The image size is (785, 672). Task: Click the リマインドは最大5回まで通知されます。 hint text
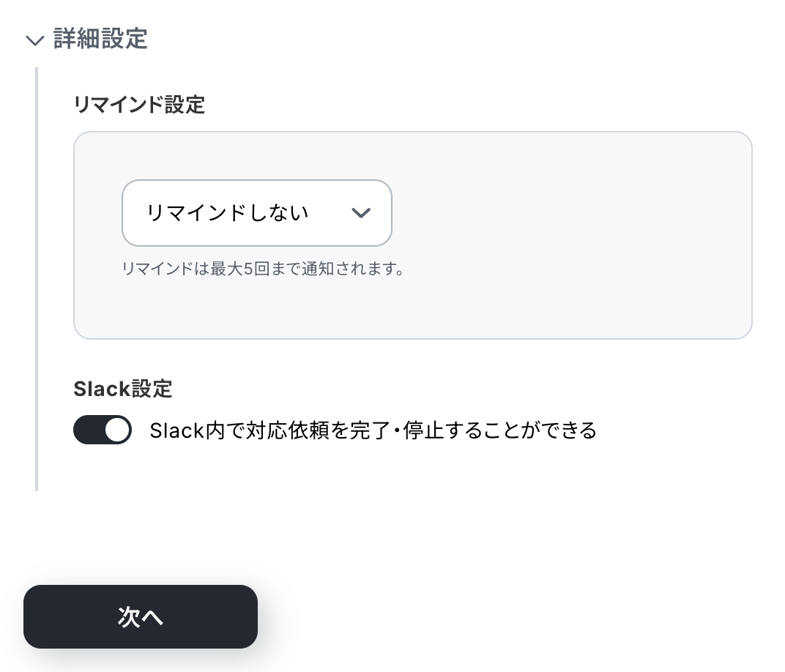[264, 269]
